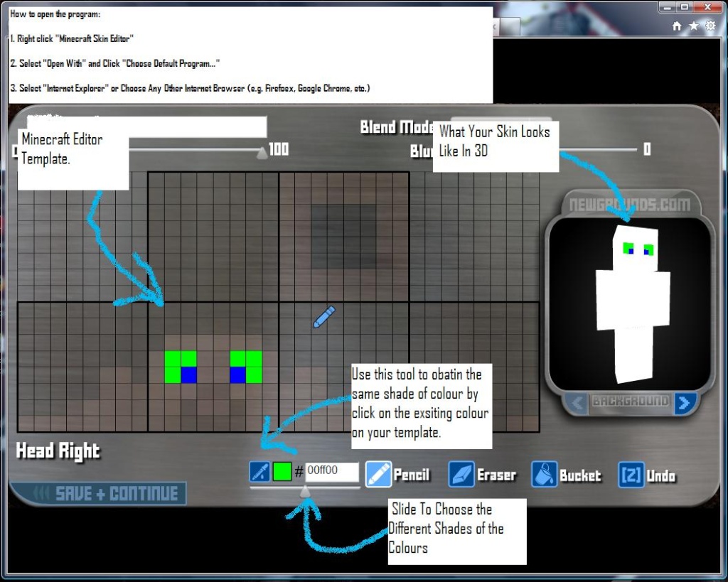Click the shade slider handle below color field
The width and height of the screenshot is (728, 582).
pos(305,492)
